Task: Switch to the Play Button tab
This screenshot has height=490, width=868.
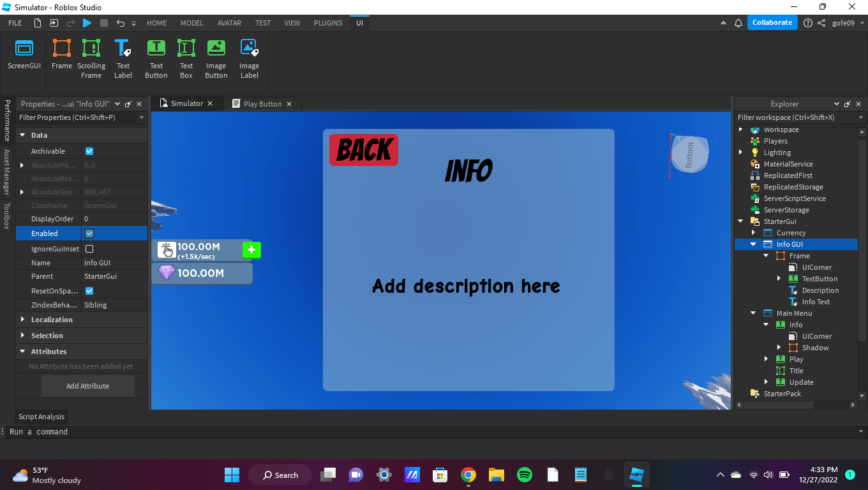Action: point(262,103)
